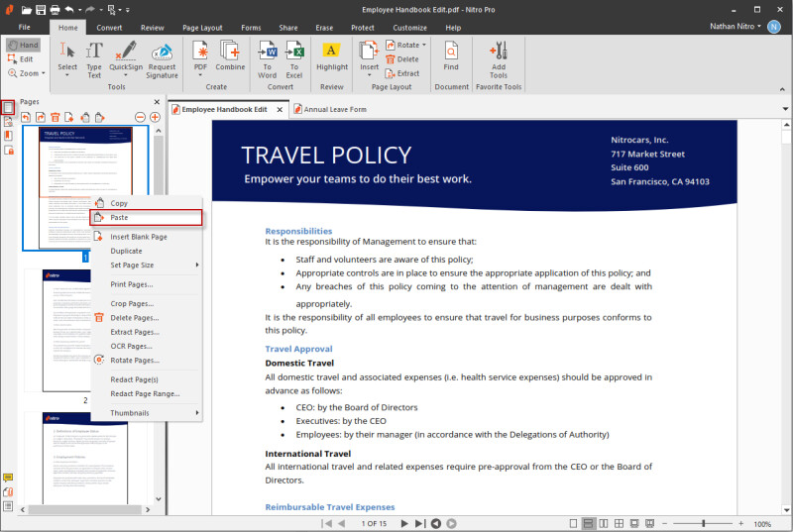
Task: Go to next page in status bar
Action: click(x=403, y=523)
